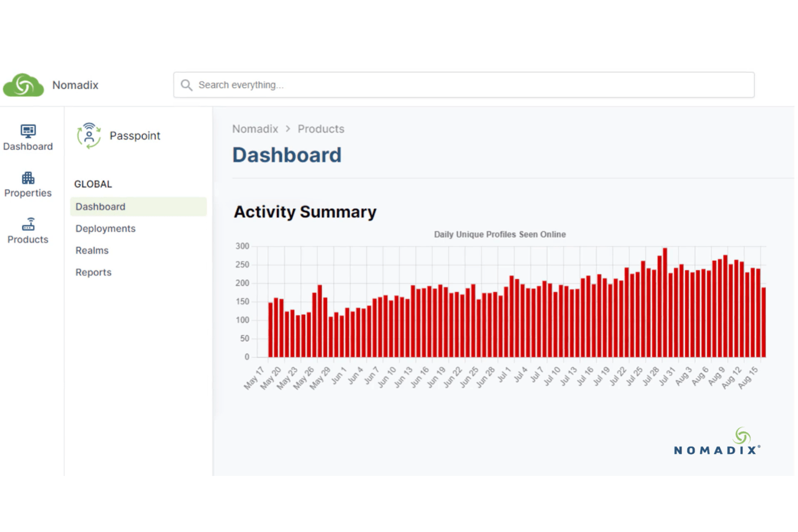The width and height of the screenshot is (798, 532).
Task: Click the Aug 15 x-axis label
Action: tap(748, 378)
